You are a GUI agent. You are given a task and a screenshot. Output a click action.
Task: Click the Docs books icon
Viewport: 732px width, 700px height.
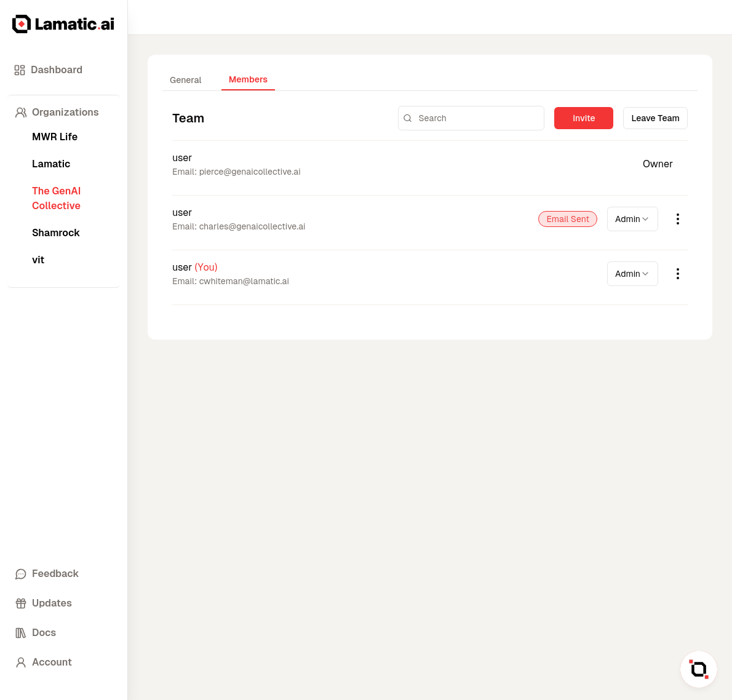click(x=21, y=633)
